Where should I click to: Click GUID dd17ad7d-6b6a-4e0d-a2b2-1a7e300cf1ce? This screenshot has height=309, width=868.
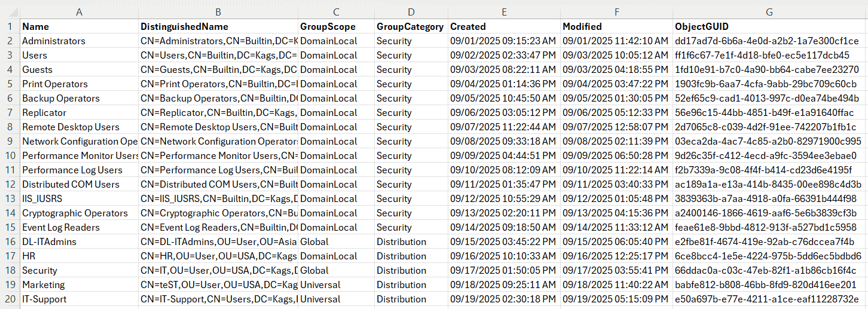pyautogui.click(x=770, y=41)
